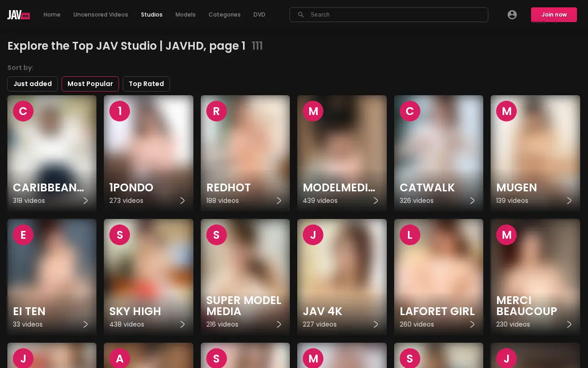Click the JAVHD logo
Screen dimensions: 588x368
19,15
